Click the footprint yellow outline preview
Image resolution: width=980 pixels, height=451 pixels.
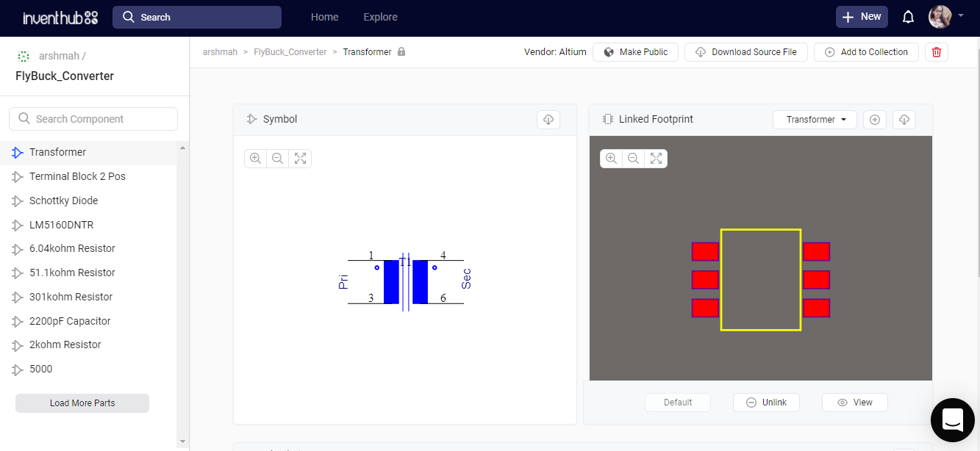tap(761, 280)
